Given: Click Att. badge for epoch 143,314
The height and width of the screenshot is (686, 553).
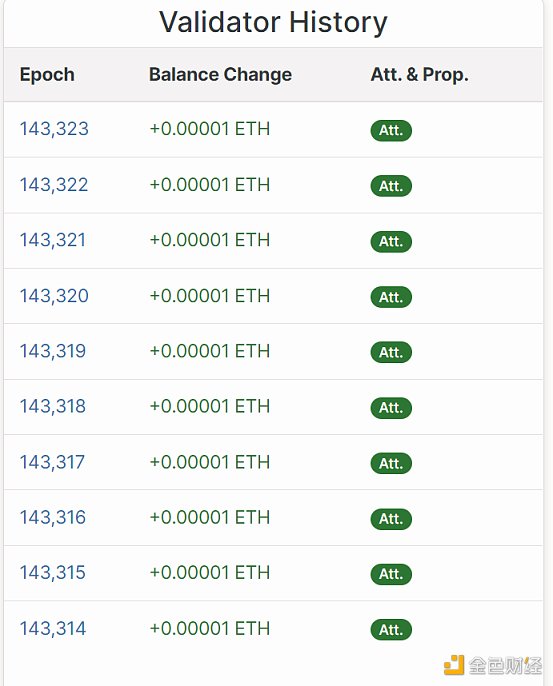Looking at the screenshot, I should click(391, 630).
